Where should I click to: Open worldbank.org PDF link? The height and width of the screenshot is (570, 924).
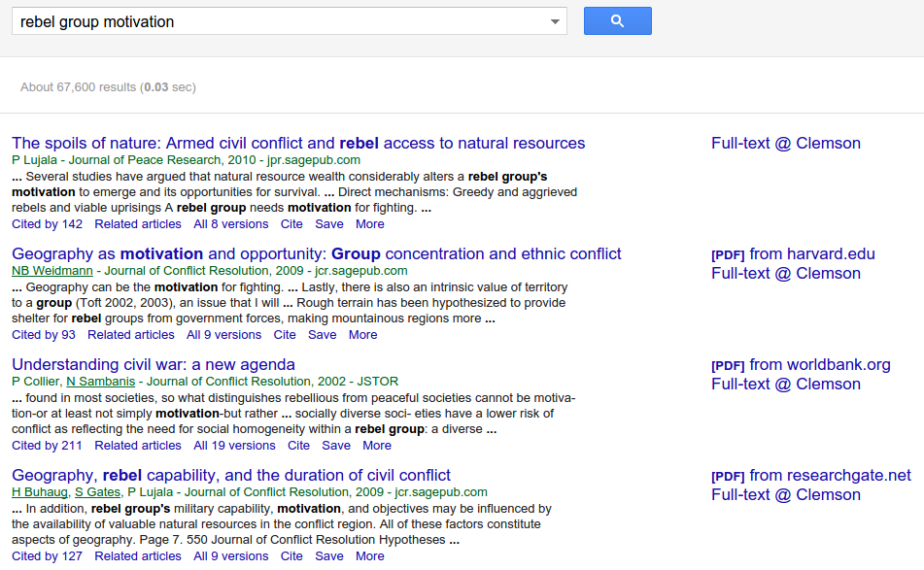(x=801, y=365)
